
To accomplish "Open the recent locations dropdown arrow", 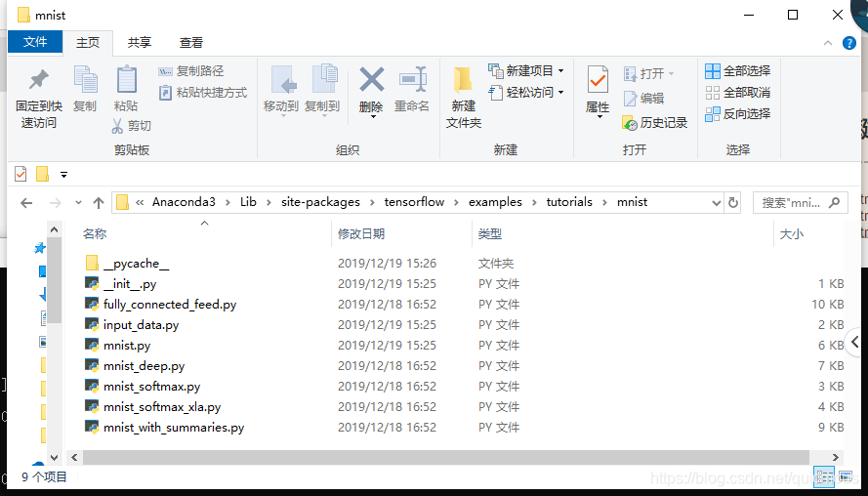I will point(79,203).
